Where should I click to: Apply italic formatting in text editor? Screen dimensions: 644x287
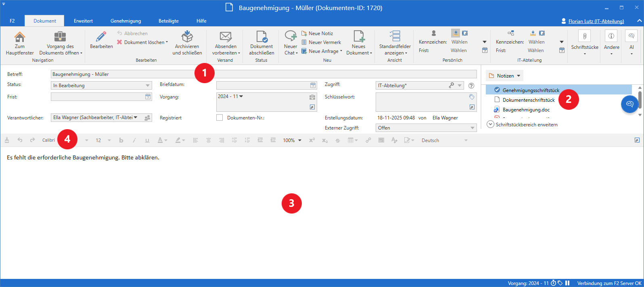[x=134, y=140]
